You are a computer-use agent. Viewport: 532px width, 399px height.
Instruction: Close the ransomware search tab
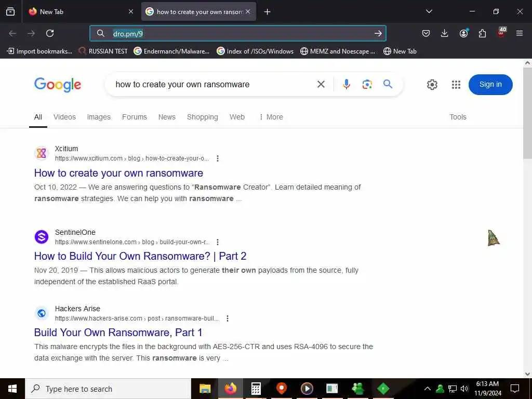pos(248,11)
